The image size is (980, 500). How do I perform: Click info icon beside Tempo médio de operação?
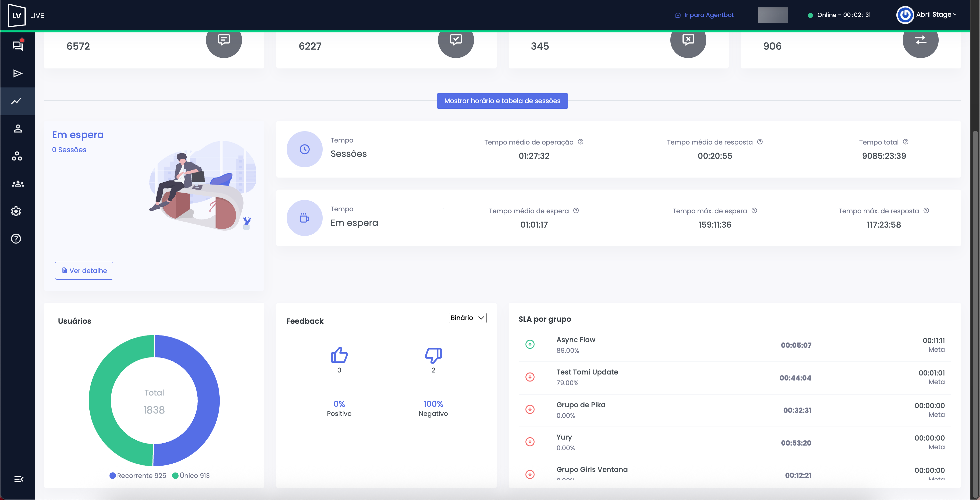581,142
